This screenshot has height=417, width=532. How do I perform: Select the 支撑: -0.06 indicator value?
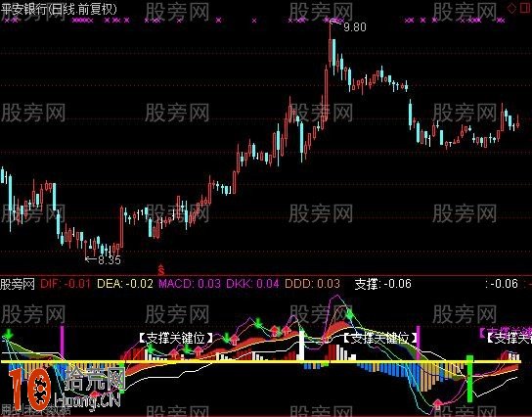coord(383,284)
